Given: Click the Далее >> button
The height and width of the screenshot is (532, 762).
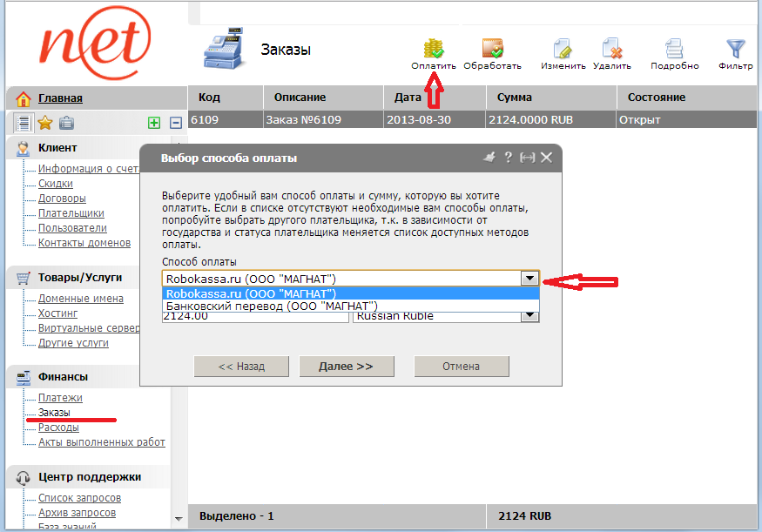Looking at the screenshot, I should coord(346,367).
